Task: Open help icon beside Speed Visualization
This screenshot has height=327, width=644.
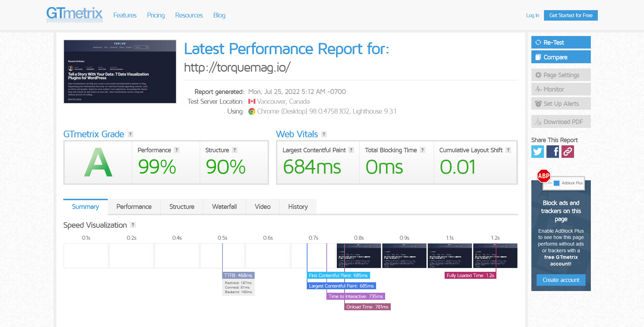Action: click(x=133, y=225)
